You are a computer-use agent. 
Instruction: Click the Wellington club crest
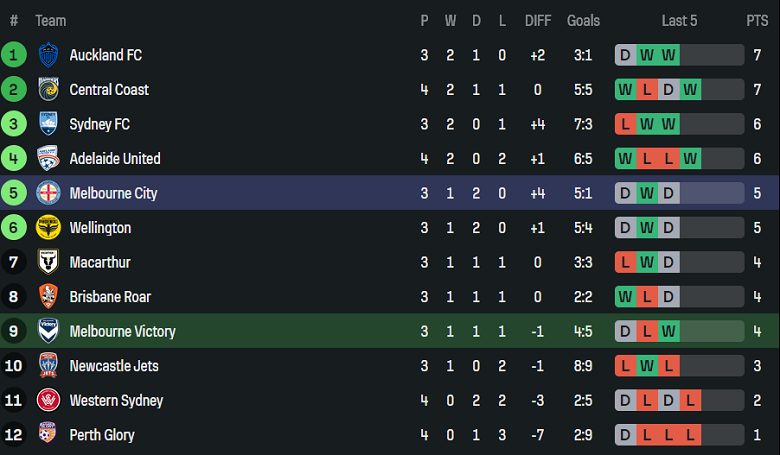[48, 228]
